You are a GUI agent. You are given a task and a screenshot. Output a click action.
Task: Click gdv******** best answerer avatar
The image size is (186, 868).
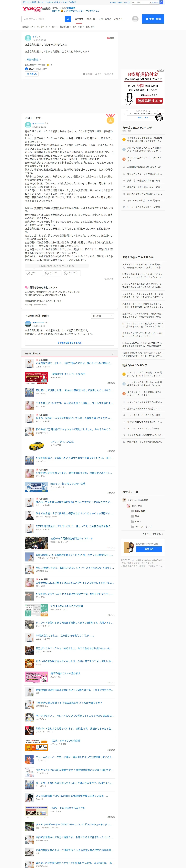click(x=28, y=125)
